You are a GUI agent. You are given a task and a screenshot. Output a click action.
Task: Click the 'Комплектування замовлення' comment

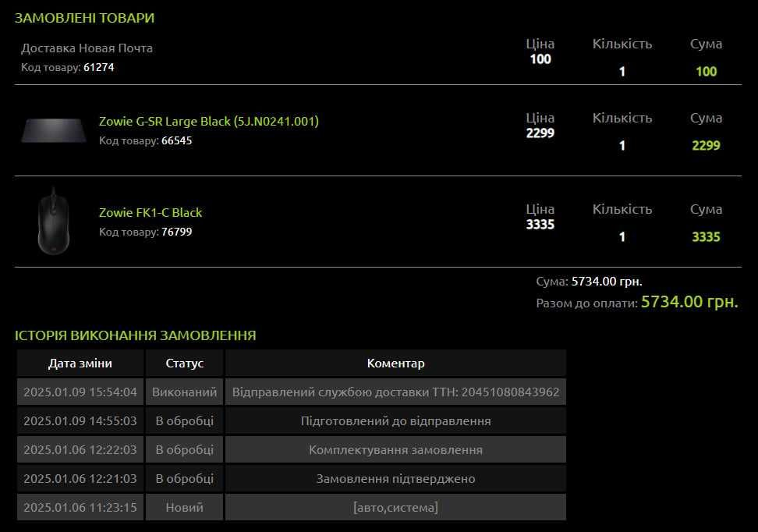[395, 450]
